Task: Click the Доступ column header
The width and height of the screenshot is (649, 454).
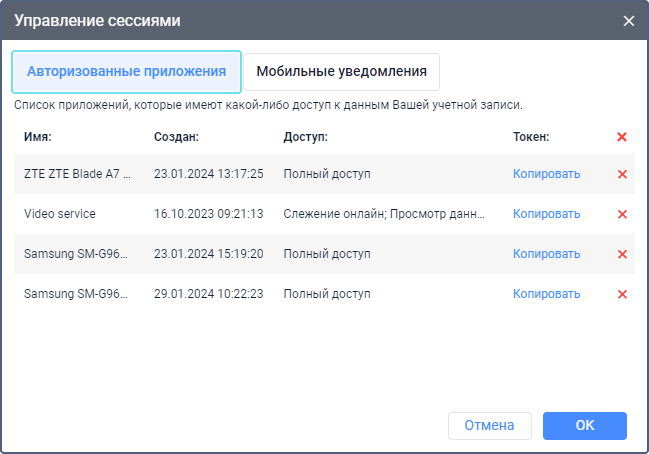Action: click(305, 137)
